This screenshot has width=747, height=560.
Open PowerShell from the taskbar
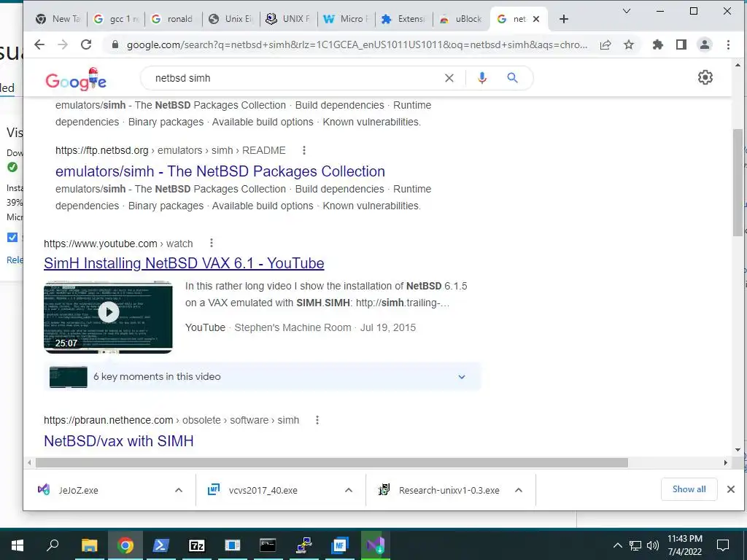(160, 545)
